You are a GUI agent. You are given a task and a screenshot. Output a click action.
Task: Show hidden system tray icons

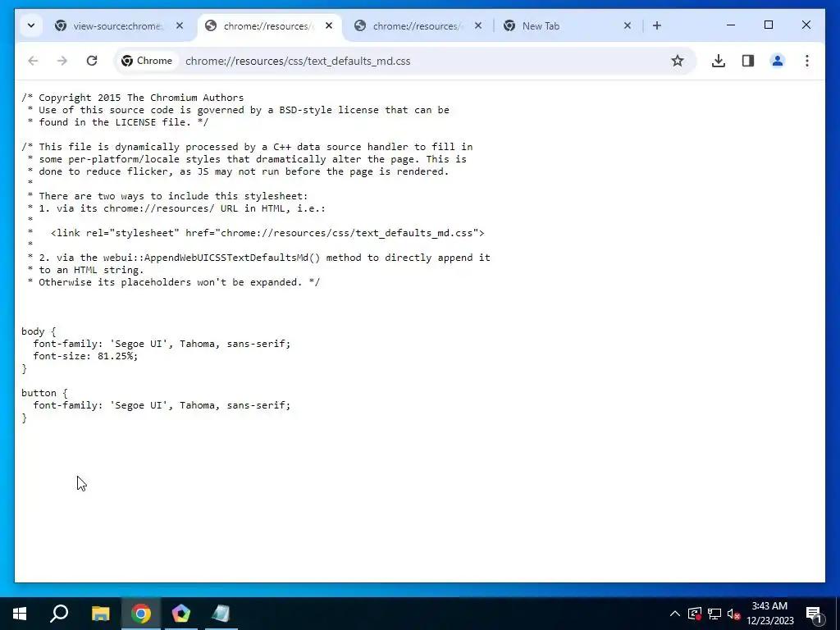675,614
